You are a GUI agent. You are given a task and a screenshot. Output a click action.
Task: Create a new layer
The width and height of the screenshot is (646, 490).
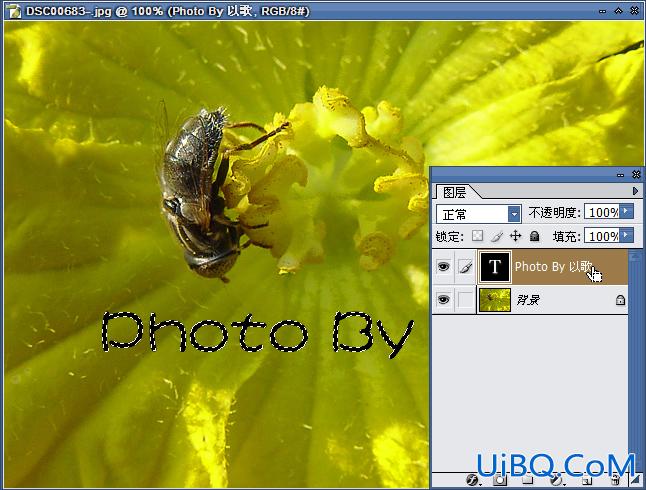pyautogui.click(x=587, y=480)
